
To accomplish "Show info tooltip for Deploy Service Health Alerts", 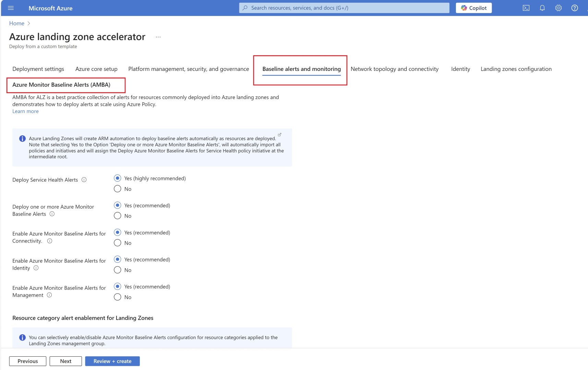I will point(84,180).
